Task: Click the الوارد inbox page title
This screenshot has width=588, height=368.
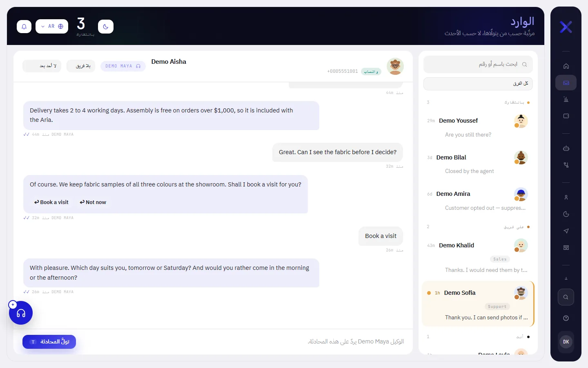Action: click(522, 21)
